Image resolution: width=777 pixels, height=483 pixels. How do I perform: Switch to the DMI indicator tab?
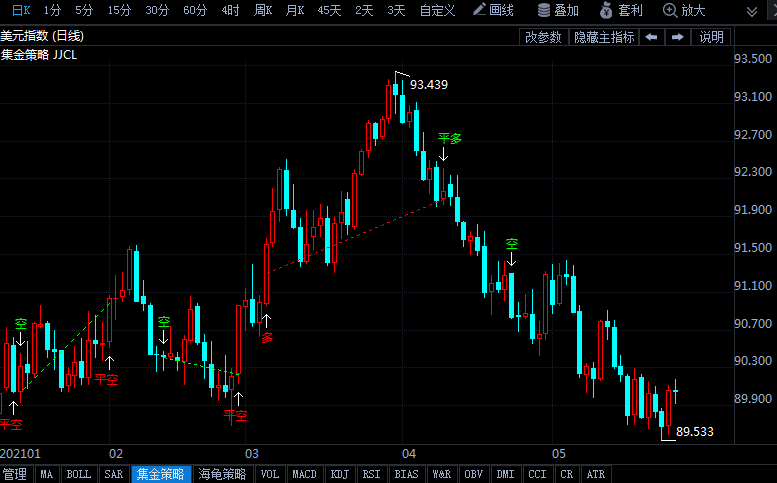[x=505, y=474]
